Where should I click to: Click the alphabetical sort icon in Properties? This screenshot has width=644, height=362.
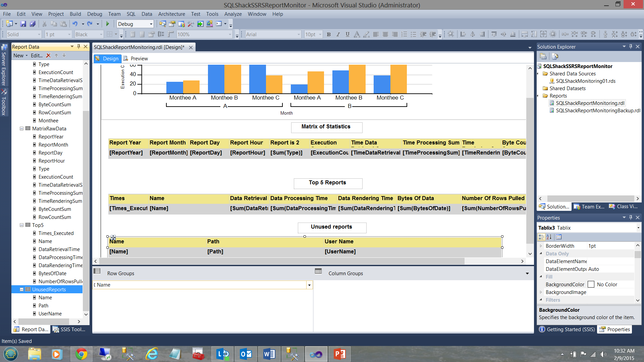pyautogui.click(x=549, y=237)
